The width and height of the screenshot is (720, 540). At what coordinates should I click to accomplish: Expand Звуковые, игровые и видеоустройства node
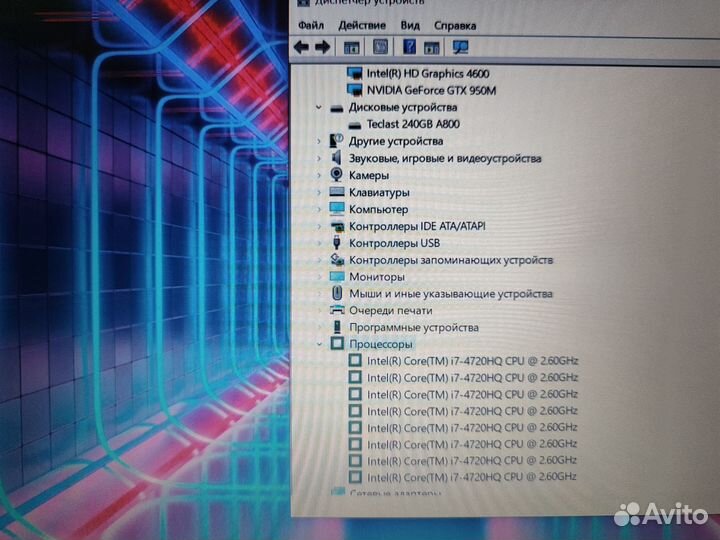[x=319, y=158]
